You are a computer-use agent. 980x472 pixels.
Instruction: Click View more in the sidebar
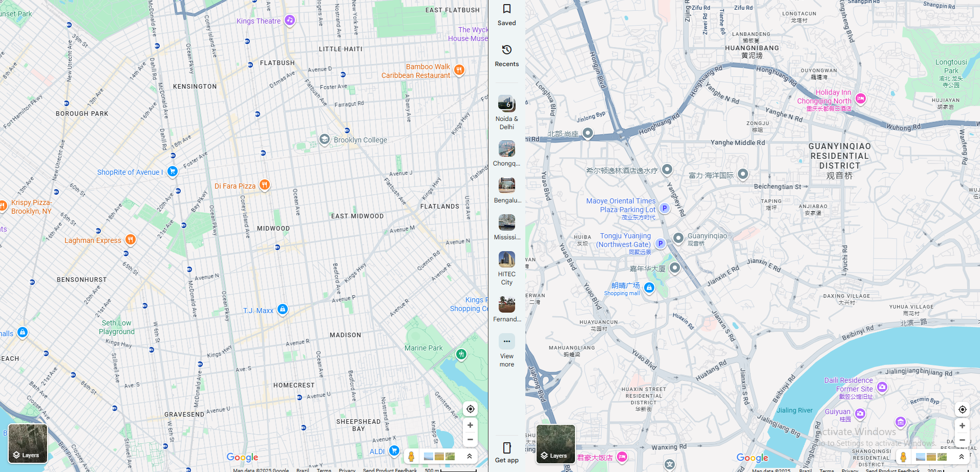coord(507,351)
